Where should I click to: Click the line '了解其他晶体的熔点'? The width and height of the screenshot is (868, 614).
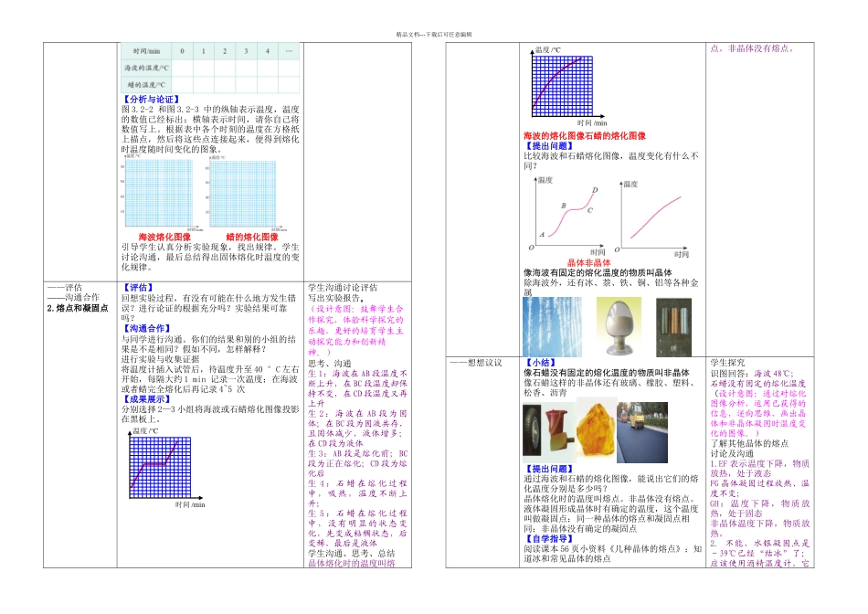coord(749,443)
